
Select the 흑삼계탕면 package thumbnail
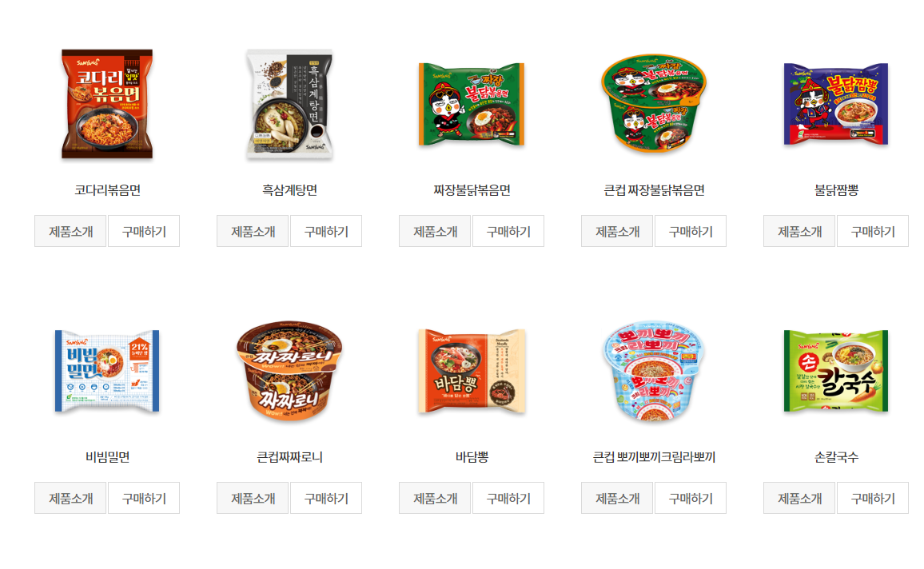tap(289, 104)
